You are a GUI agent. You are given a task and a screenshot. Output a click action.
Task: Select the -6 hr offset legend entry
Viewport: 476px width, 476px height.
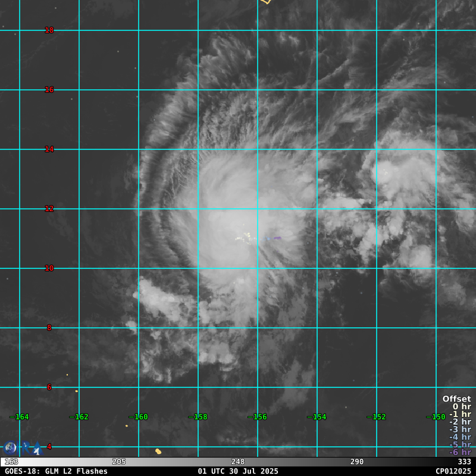coord(460,452)
